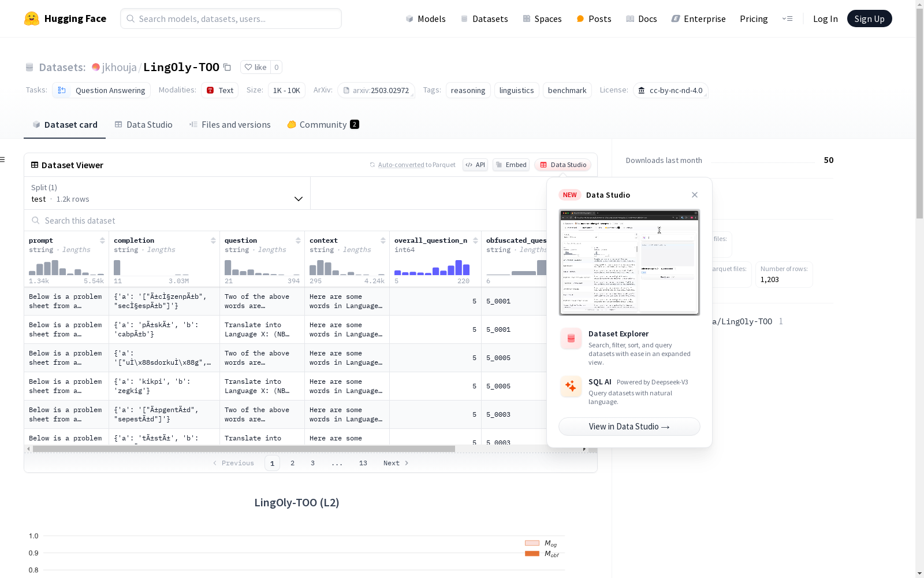The height and width of the screenshot is (578, 924).
Task: Click the Hugging Face logo emoji
Action: (x=32, y=18)
